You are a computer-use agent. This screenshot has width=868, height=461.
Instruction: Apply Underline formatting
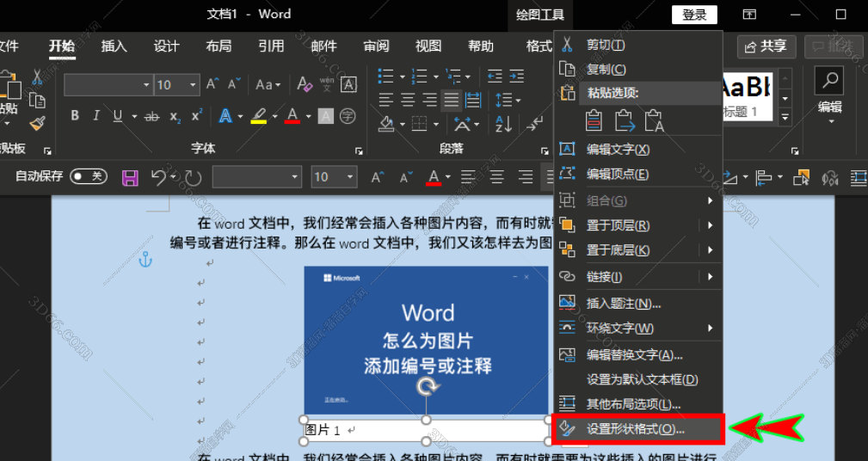117,115
